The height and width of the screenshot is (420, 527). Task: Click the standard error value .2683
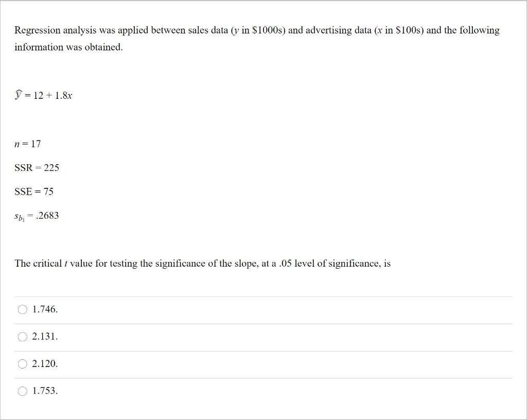point(37,215)
